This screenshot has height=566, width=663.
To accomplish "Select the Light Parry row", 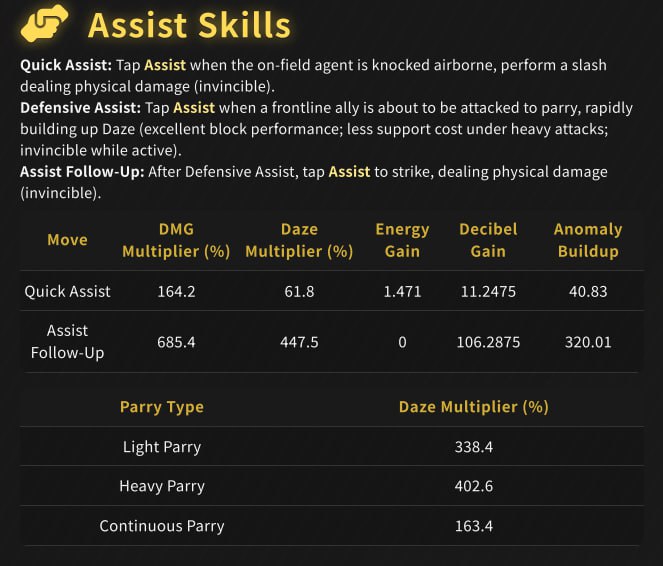I will [332, 446].
